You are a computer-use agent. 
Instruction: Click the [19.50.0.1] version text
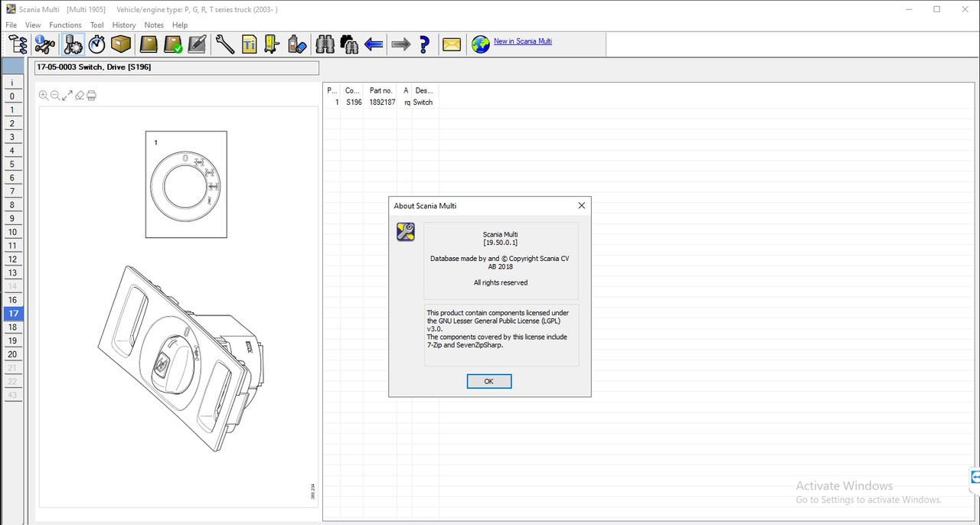click(x=501, y=243)
